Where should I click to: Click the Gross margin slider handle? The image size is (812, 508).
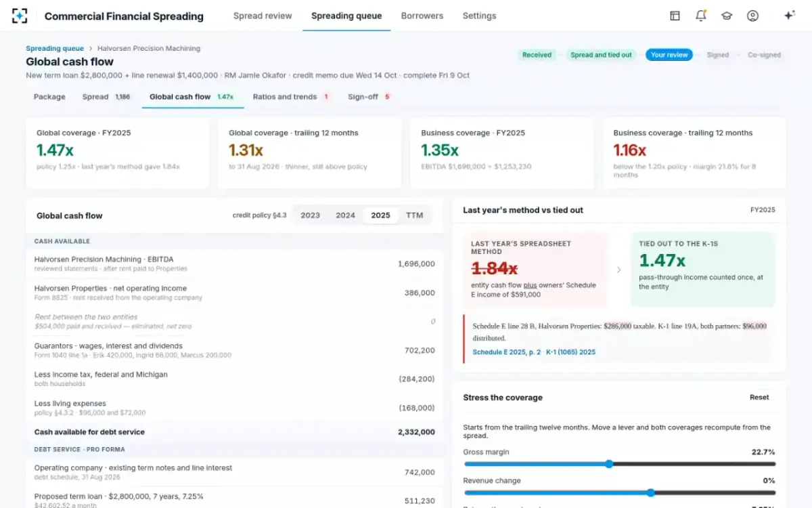pos(608,464)
